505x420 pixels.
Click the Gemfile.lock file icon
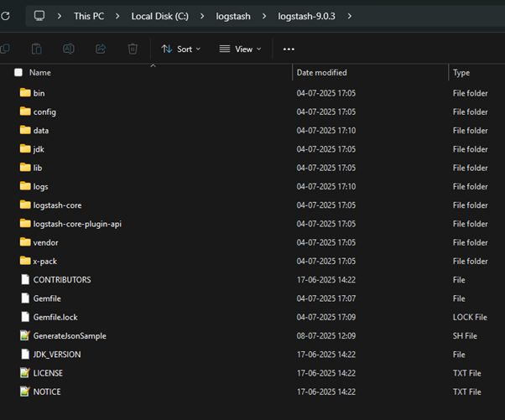[x=25, y=317]
